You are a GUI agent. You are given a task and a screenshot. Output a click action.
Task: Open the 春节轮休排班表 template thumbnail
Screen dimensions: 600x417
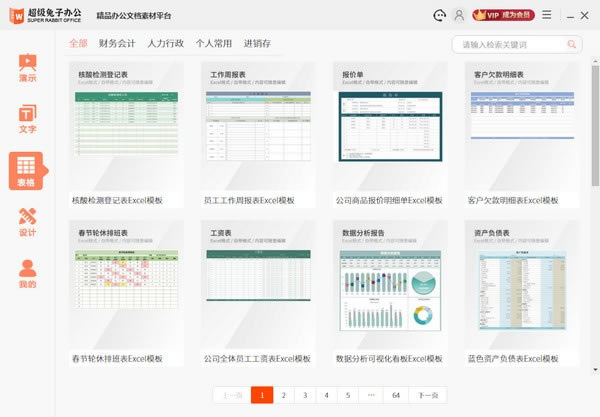[126, 285]
